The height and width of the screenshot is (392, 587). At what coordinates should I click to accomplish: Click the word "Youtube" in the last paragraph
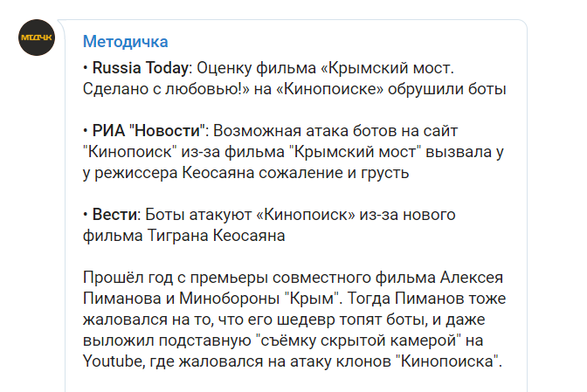tap(114, 361)
